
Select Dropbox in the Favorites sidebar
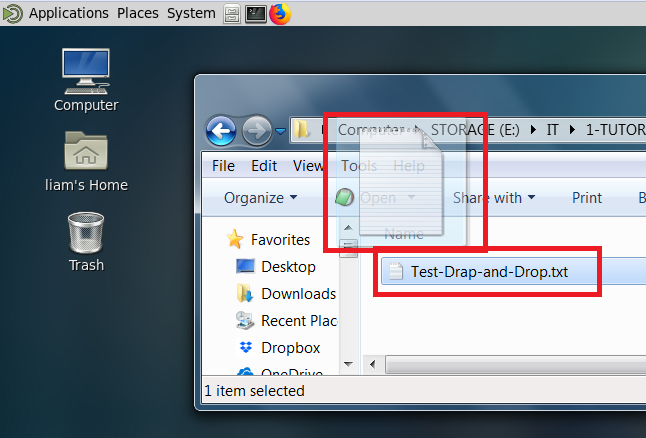point(290,347)
